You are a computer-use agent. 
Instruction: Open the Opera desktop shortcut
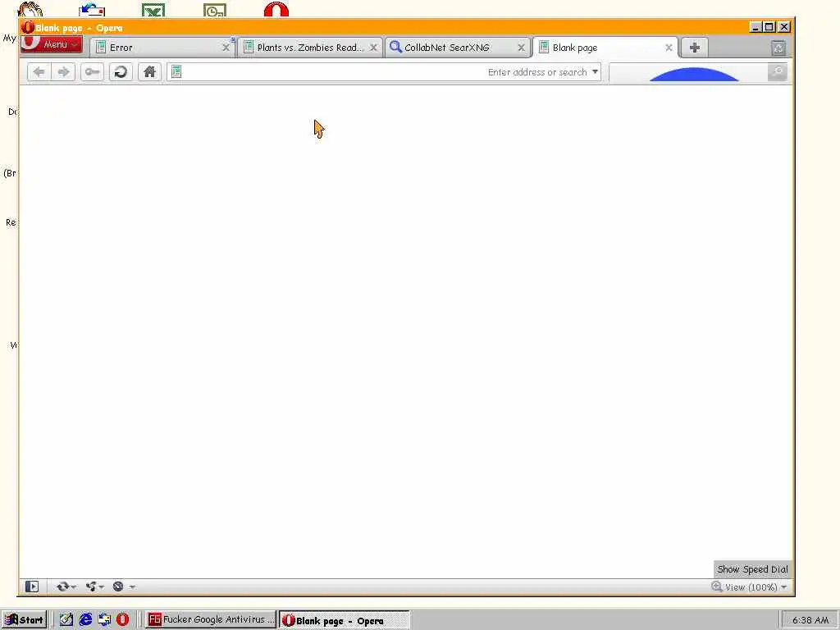pos(276,9)
